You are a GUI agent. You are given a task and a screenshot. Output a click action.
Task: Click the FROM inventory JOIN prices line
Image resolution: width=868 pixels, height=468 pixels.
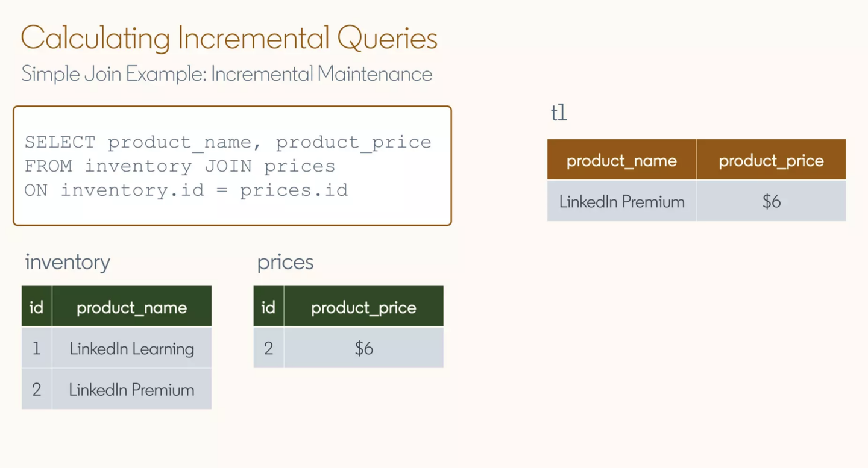[180, 166]
